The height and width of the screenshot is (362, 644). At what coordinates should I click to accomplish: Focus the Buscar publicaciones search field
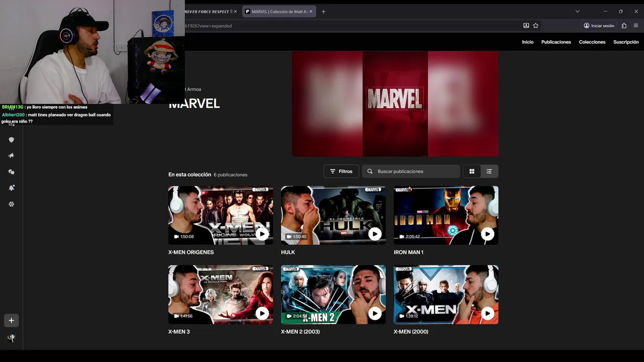point(411,171)
